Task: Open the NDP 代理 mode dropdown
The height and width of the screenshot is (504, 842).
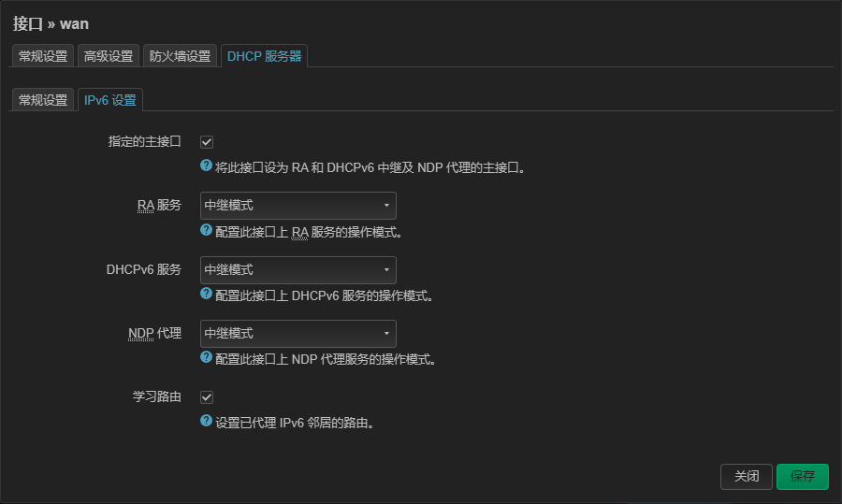Action: click(298, 333)
